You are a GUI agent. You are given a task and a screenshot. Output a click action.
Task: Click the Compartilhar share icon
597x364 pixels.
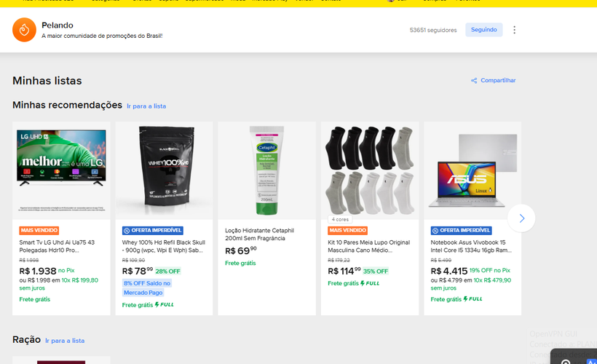pos(474,80)
